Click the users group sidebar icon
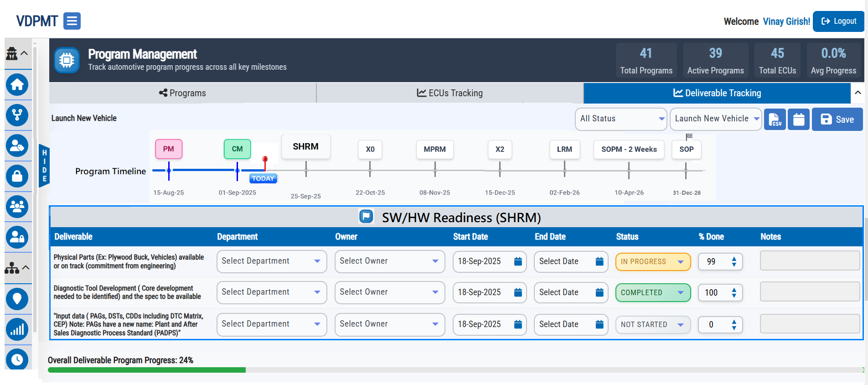 (17, 207)
